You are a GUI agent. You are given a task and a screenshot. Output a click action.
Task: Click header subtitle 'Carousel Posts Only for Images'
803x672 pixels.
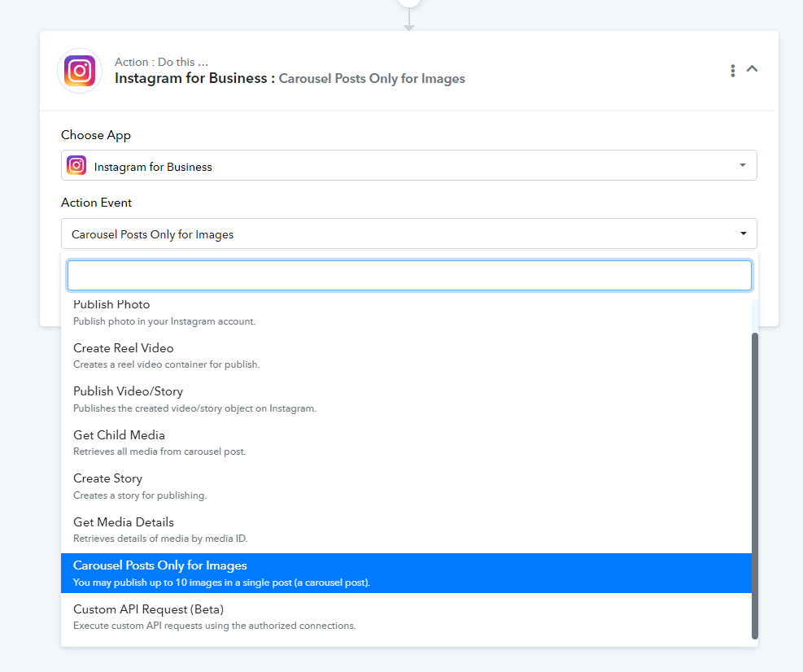tap(372, 78)
